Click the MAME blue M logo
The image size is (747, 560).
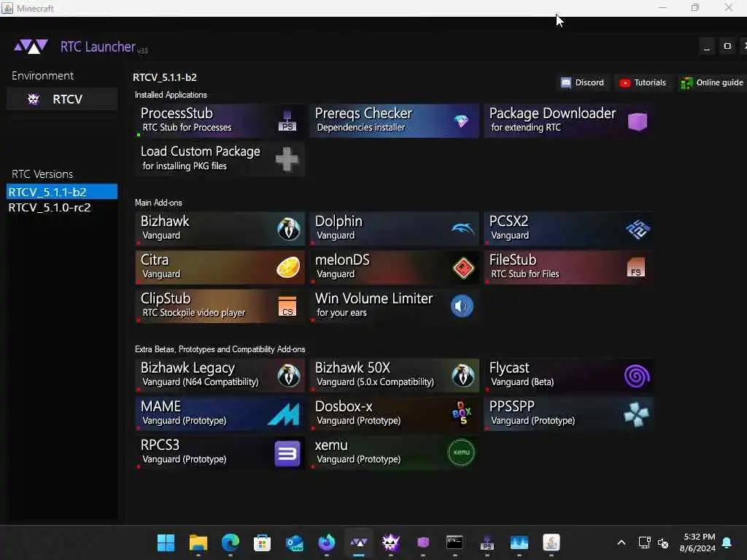click(284, 414)
